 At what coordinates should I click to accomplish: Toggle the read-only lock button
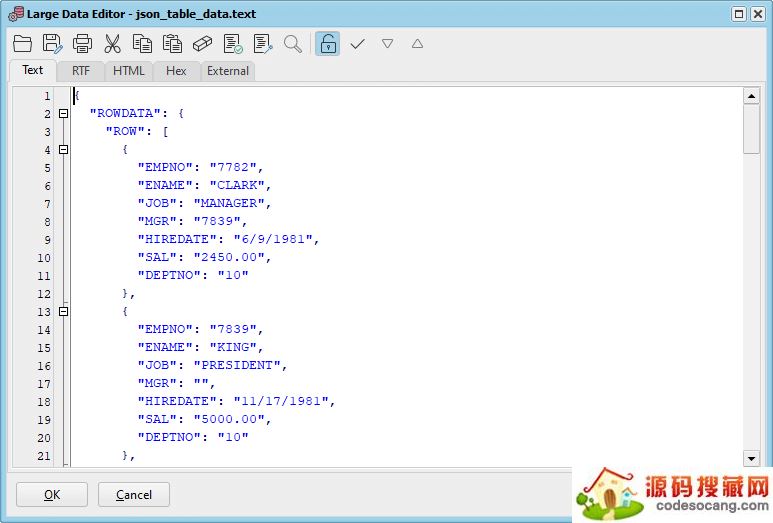(x=328, y=44)
